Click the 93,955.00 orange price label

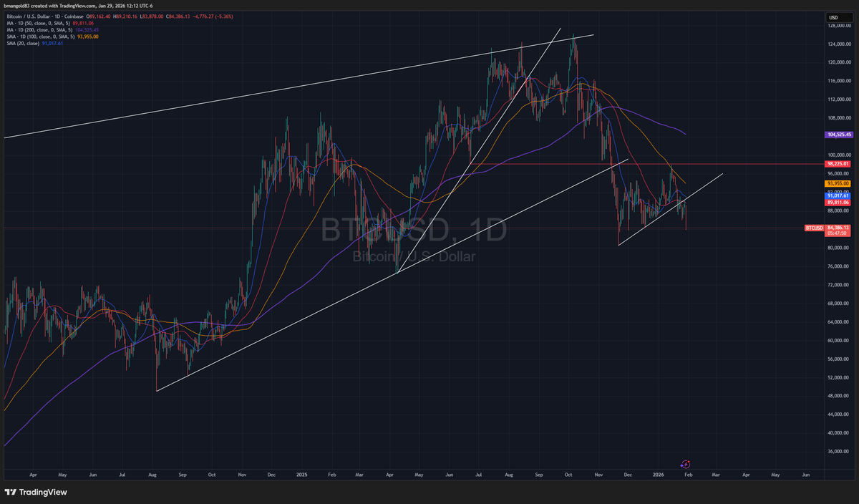(837, 183)
